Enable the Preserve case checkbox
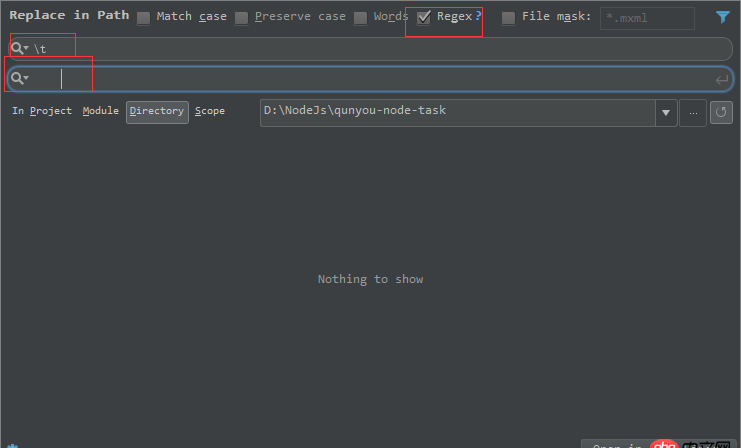The width and height of the screenshot is (741, 448). (x=241, y=18)
